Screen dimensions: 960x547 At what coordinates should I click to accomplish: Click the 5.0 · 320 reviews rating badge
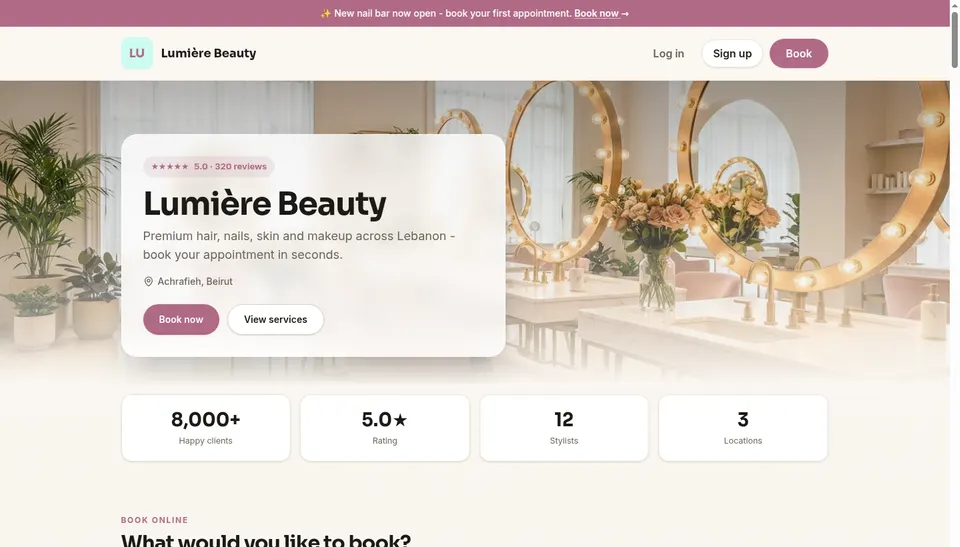click(209, 166)
